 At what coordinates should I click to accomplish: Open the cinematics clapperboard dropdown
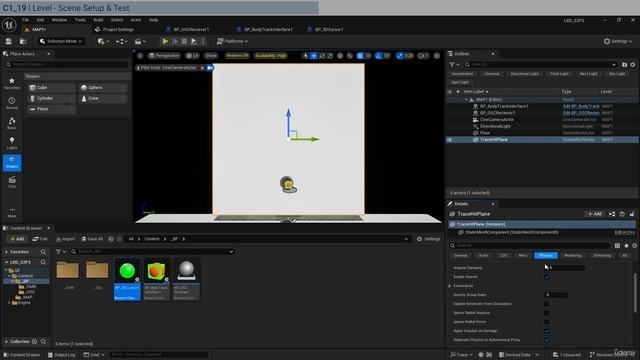(x=140, y=41)
